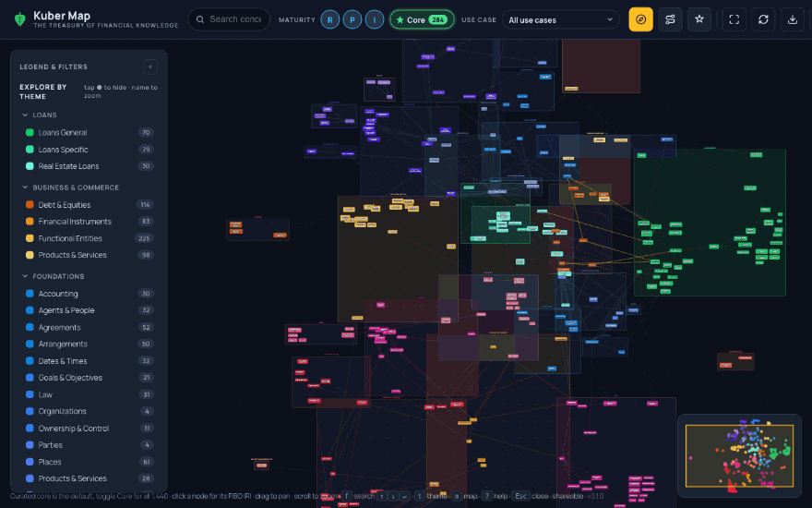
Task: Click the Goals & Objectives color dot
Action: 30,378
